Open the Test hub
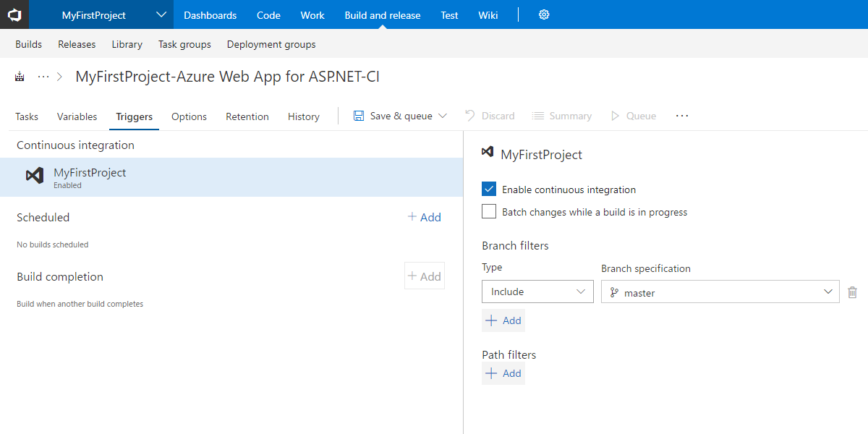Viewport: 868px width, 434px height. pos(449,14)
